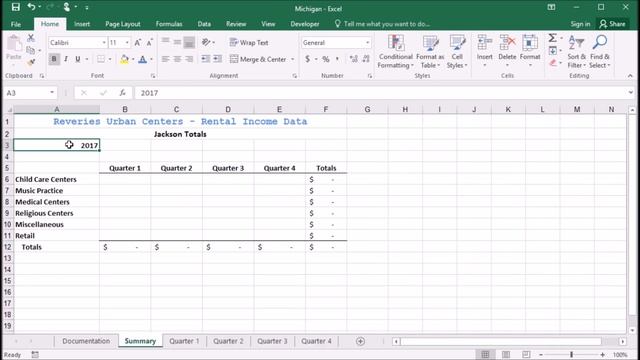Click the Increase Indent icon

coord(218,59)
